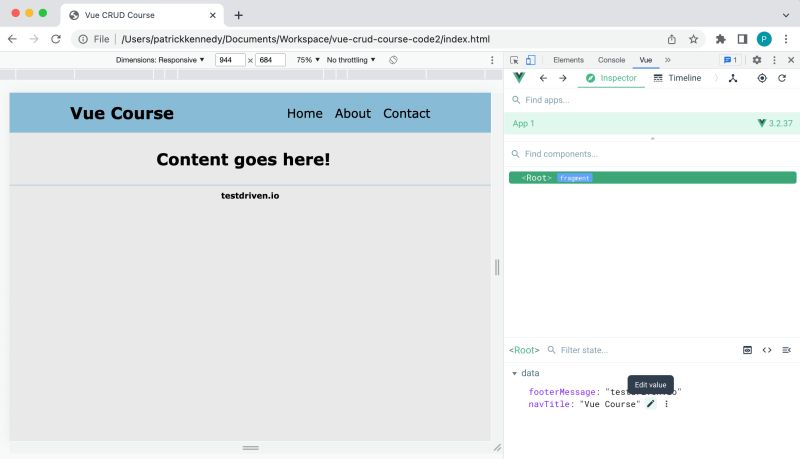The image size is (800, 459).
Task: Show more devtools tabs chevron
Action: pos(667,60)
